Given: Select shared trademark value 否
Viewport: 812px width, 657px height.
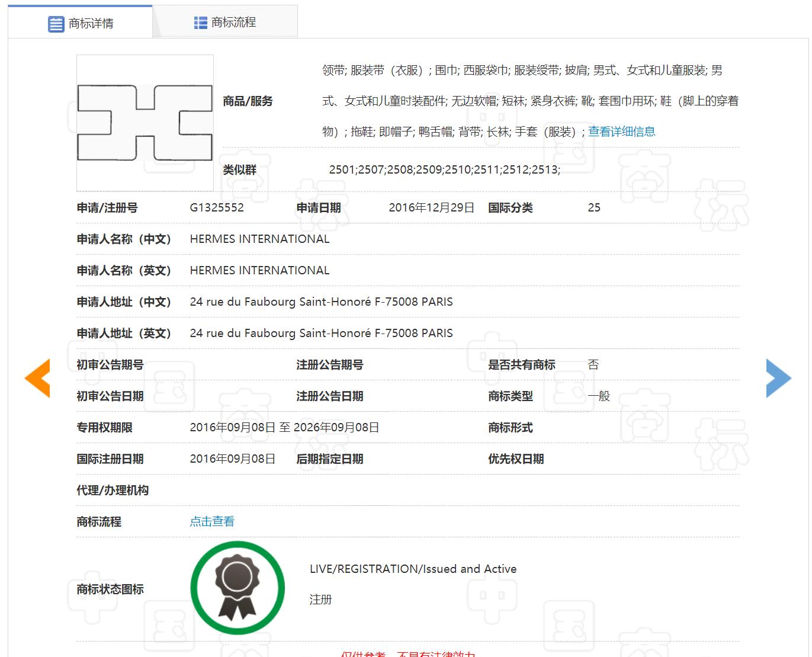Looking at the screenshot, I should [x=593, y=364].
